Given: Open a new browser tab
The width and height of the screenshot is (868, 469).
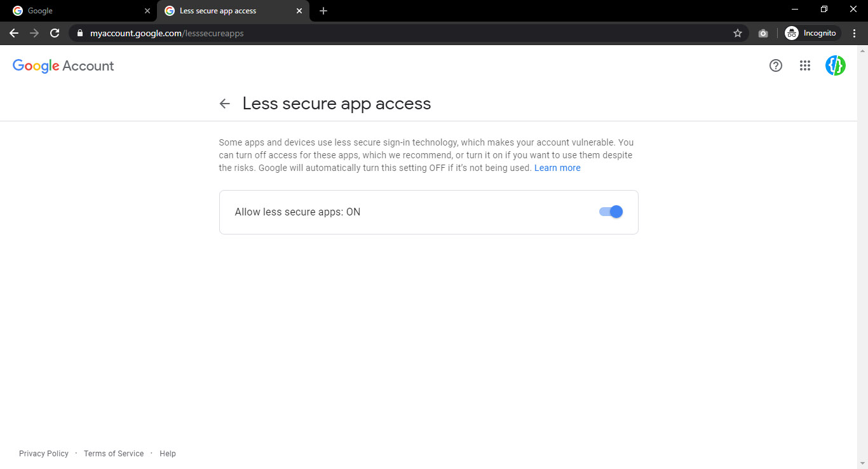Looking at the screenshot, I should point(323,11).
